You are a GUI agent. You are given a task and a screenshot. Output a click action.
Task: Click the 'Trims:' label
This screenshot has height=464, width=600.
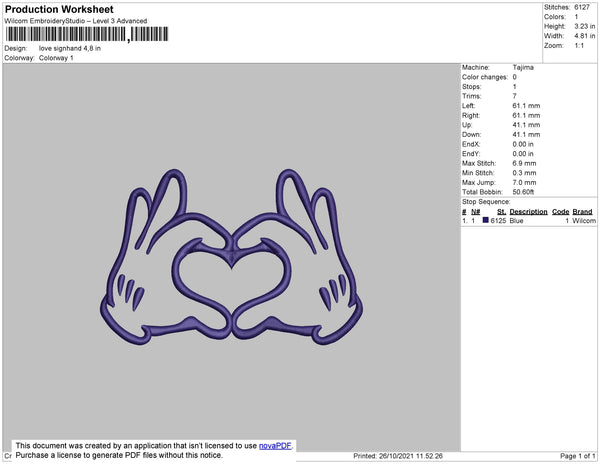pos(471,96)
